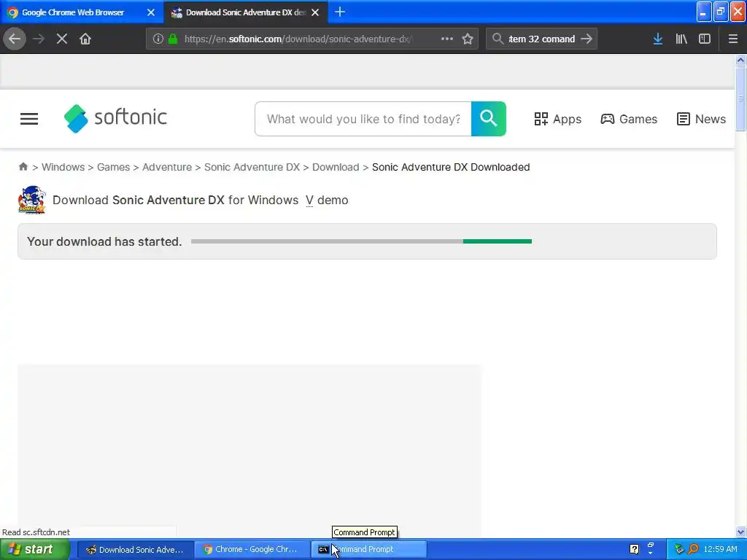747x560 pixels.
Task: Click the teal Softonic search button
Action: (x=488, y=119)
